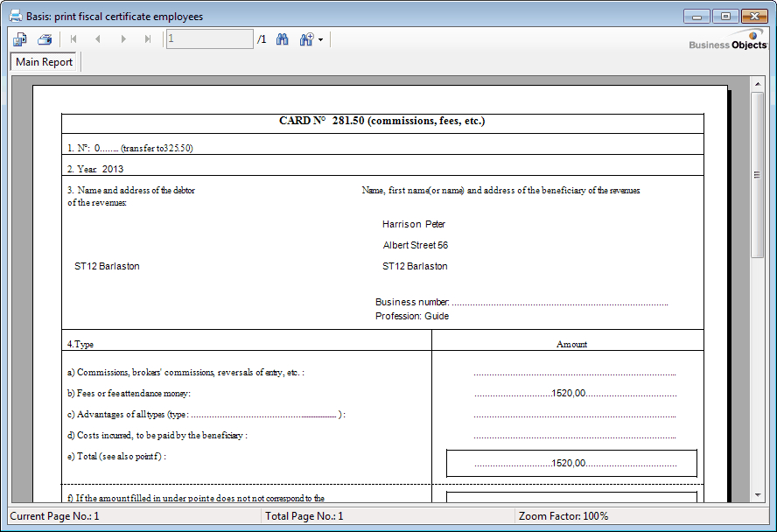Screen dimensions: 777x532
Task: Jump to the first page
Action: click(73, 38)
